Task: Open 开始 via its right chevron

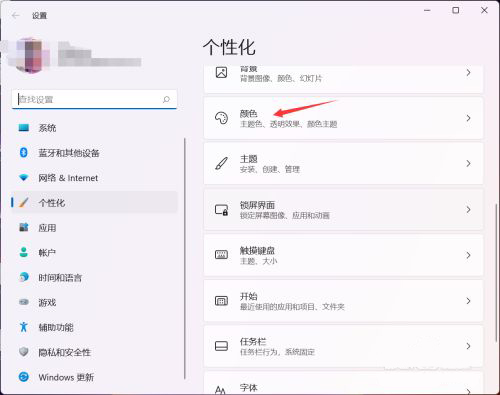Action: click(468, 301)
